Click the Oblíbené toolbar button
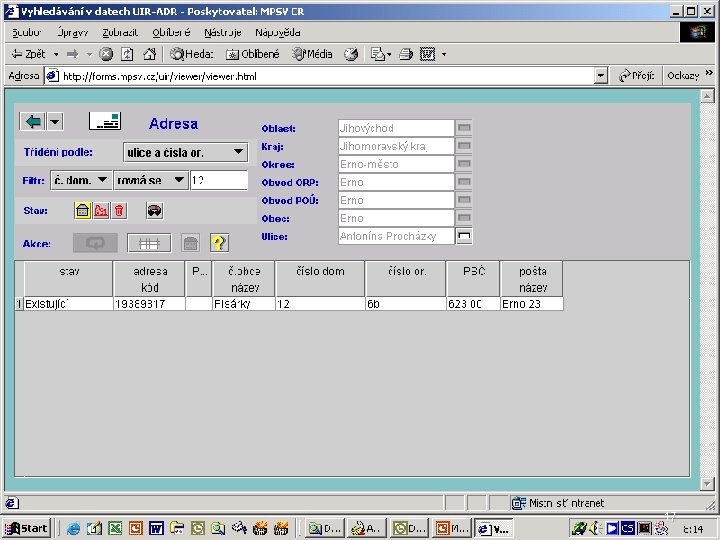This screenshot has width=720, height=540. tap(254, 53)
